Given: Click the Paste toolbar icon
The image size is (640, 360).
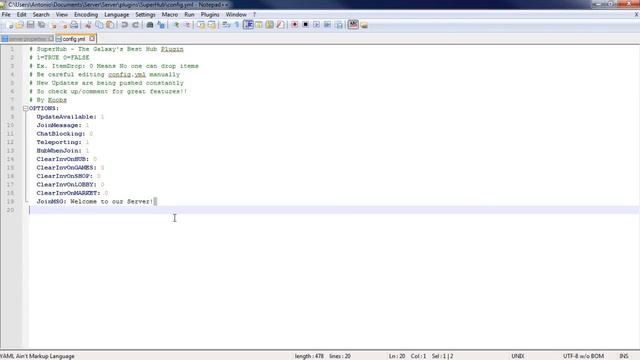Looking at the screenshot, I should 110,25.
